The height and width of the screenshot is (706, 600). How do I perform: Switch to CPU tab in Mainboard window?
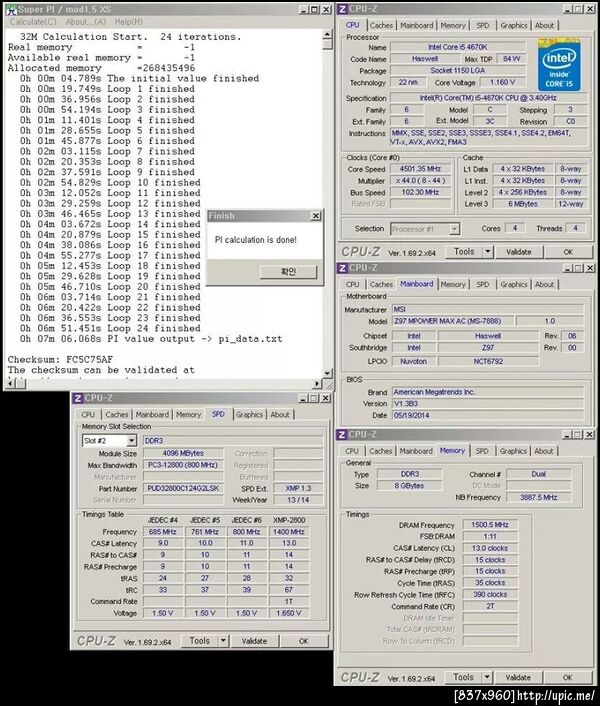click(x=352, y=285)
